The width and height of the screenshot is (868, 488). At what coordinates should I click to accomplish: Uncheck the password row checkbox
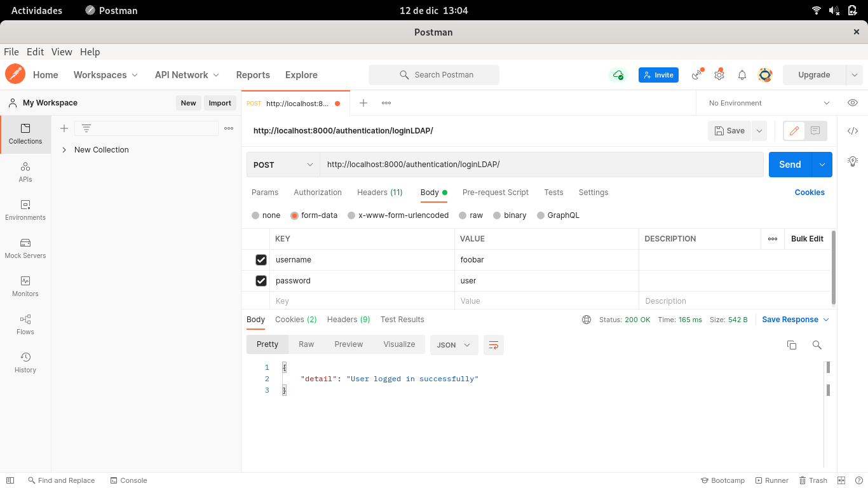tap(261, 281)
